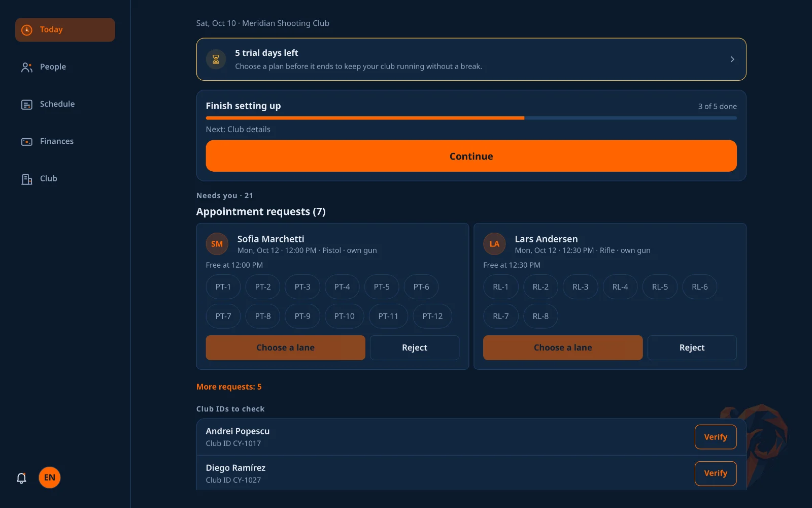Viewport: 812px width, 508px height.
Task: Click the '5 trial days left' heading
Action: click(266, 53)
